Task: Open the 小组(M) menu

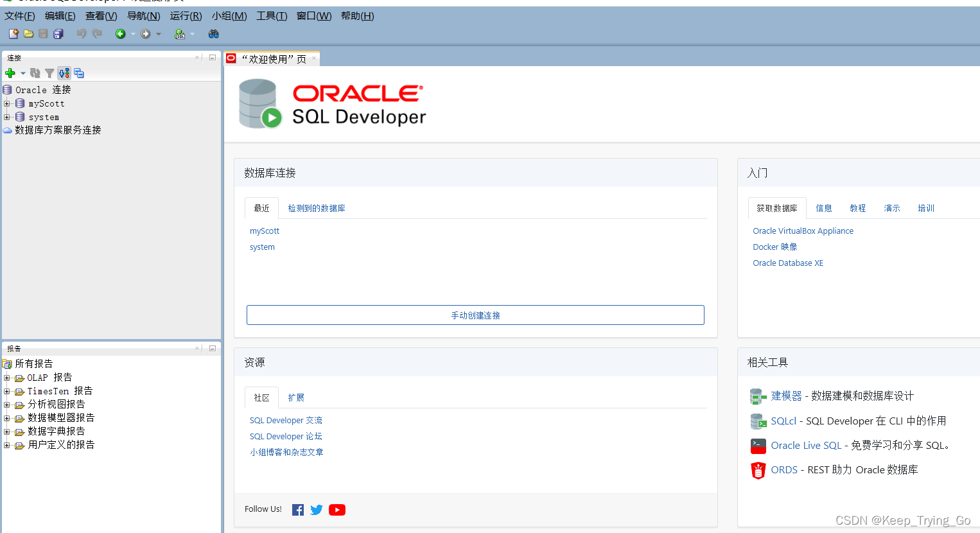Action: pos(229,16)
